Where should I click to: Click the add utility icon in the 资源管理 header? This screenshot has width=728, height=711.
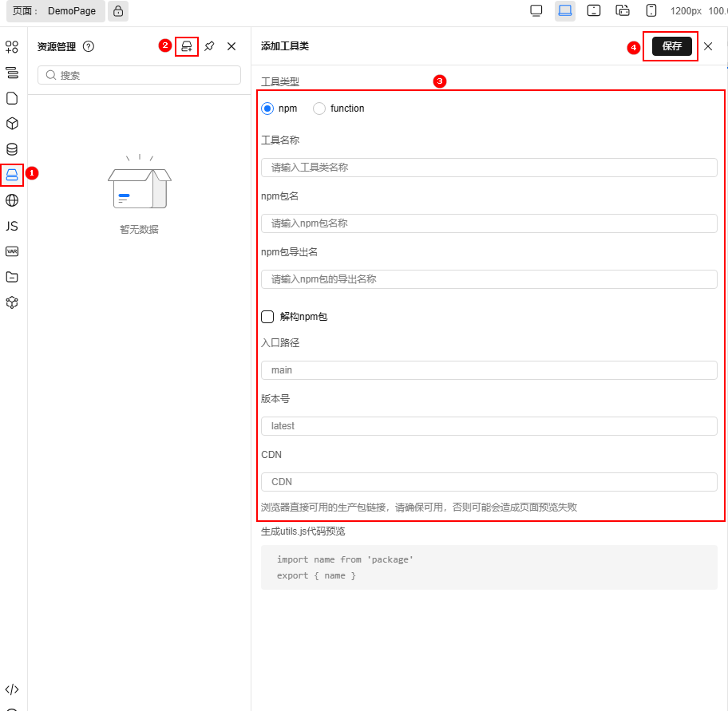187,46
